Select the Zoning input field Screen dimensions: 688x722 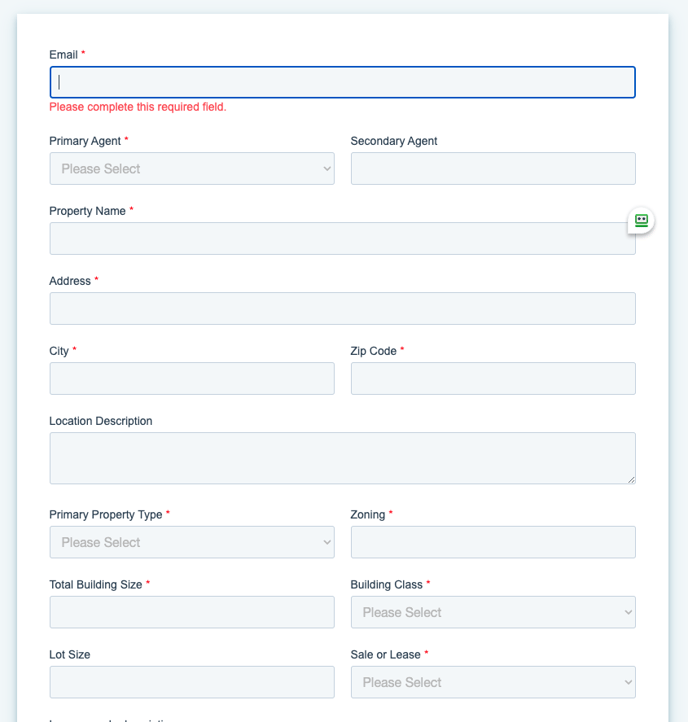coord(493,542)
